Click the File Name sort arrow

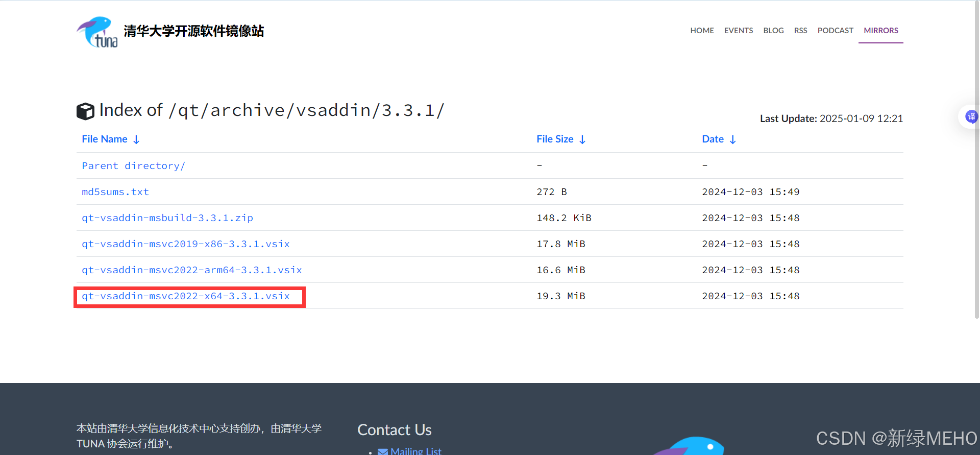tap(136, 139)
